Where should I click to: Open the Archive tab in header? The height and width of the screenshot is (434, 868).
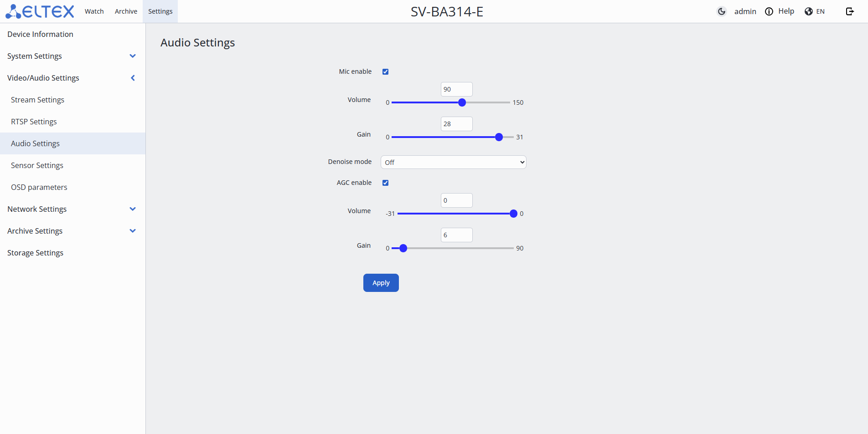pyautogui.click(x=126, y=11)
